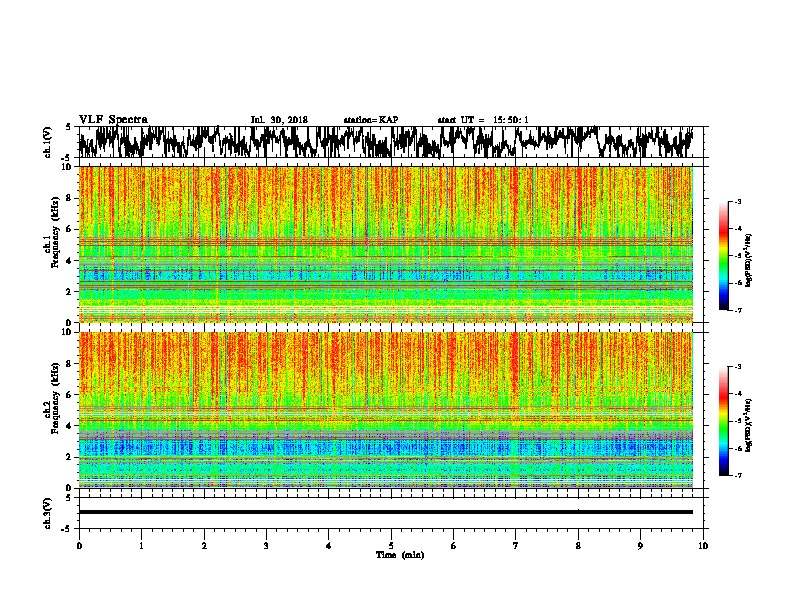
Task: Click the "-3" label of the ch.1 color scale
Action: tap(737, 201)
